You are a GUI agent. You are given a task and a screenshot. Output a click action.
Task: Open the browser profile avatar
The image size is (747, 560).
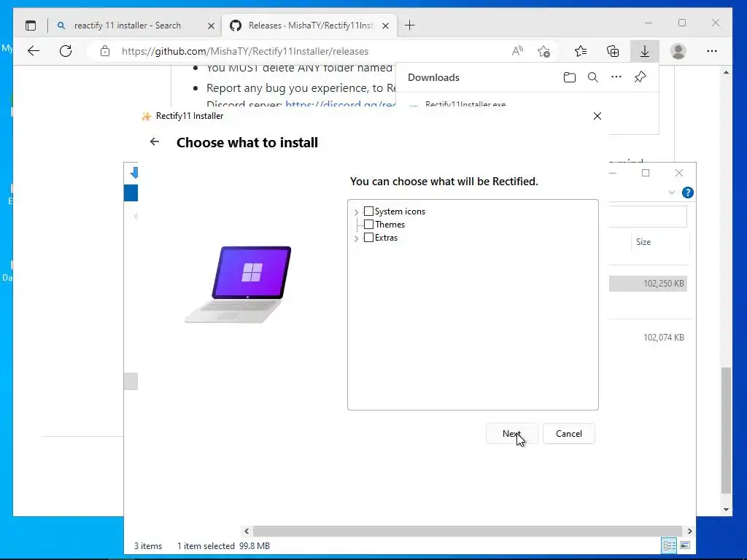[678, 51]
